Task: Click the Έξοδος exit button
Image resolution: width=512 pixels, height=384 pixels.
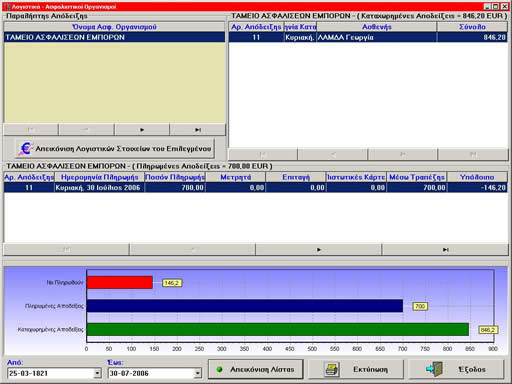Action: point(456,369)
